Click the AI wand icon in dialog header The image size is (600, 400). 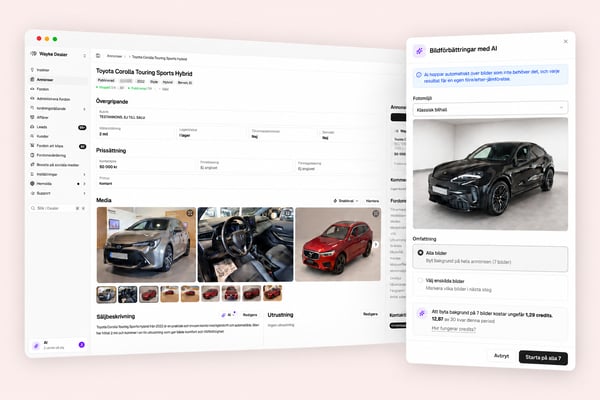pyautogui.click(x=419, y=51)
